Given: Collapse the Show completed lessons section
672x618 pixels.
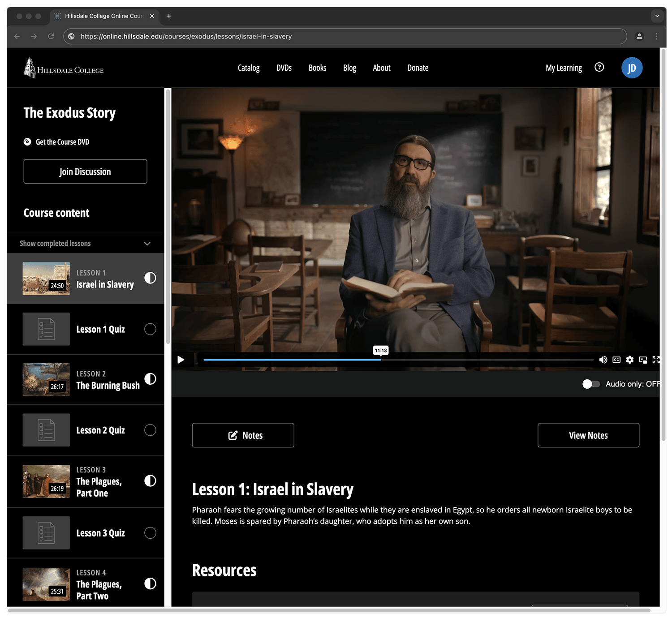Looking at the screenshot, I should 147,243.
